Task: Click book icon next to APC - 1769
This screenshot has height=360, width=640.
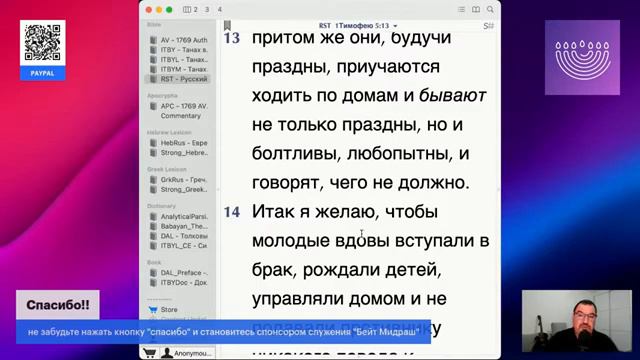Action: [153, 106]
